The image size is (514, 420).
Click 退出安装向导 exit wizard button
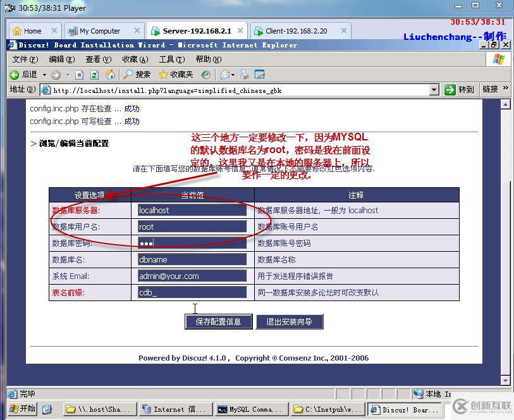click(x=290, y=321)
